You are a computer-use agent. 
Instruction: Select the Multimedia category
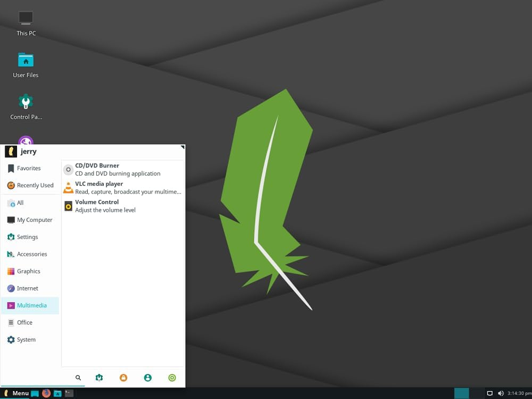30,305
